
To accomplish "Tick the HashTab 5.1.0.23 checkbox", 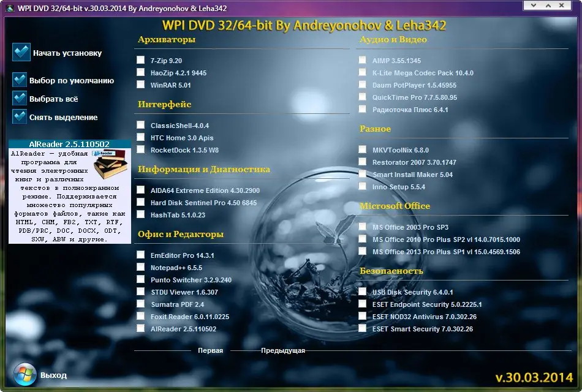I will pyautogui.click(x=141, y=214).
